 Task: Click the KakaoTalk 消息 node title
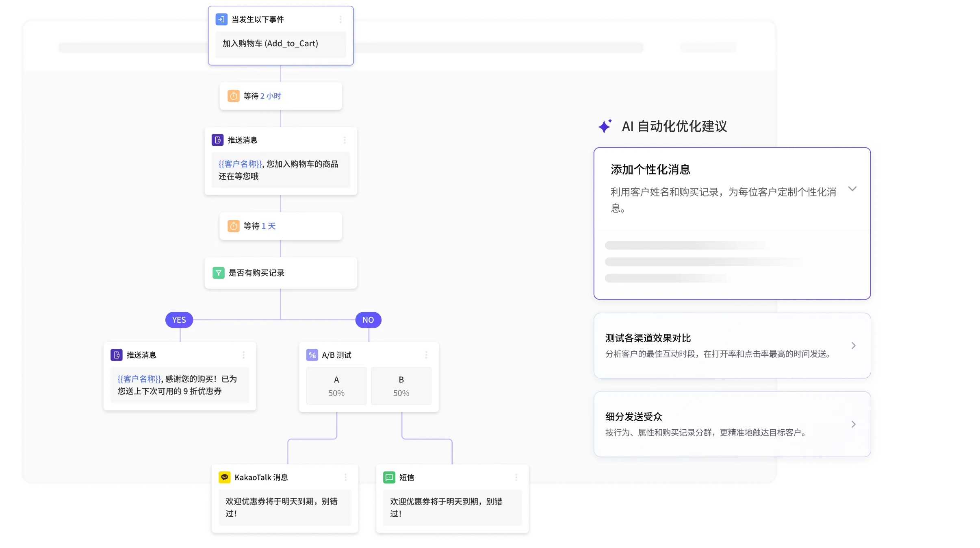tap(261, 477)
